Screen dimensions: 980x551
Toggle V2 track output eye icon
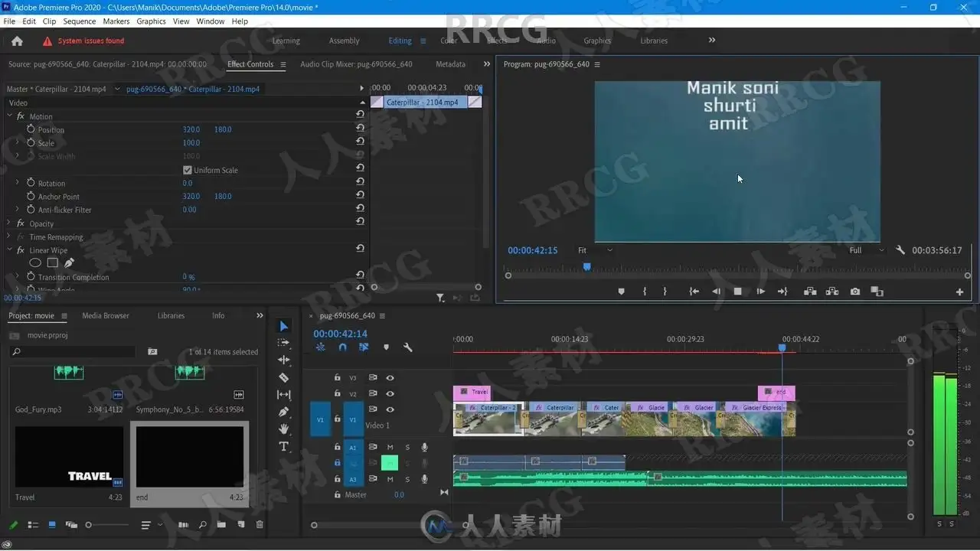[x=390, y=393]
